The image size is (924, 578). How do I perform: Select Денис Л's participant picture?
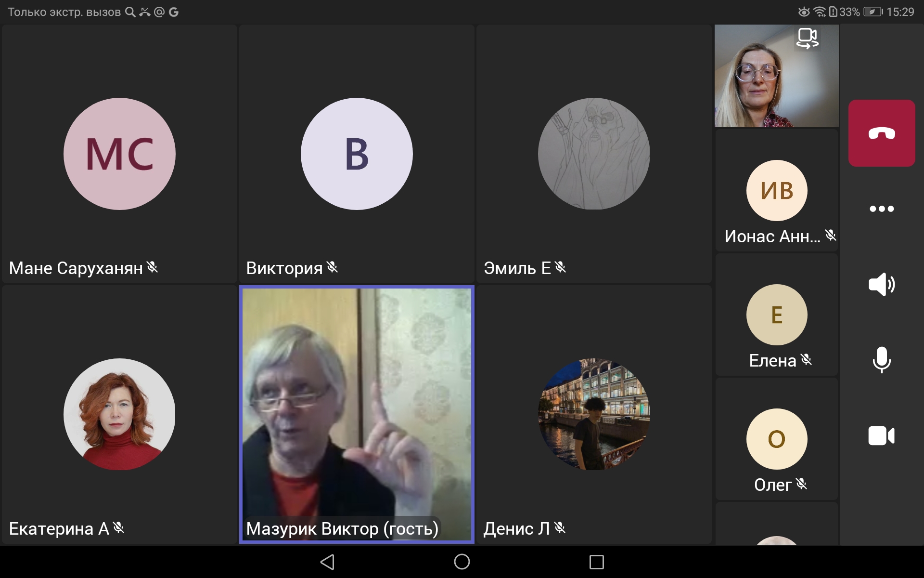pos(593,414)
